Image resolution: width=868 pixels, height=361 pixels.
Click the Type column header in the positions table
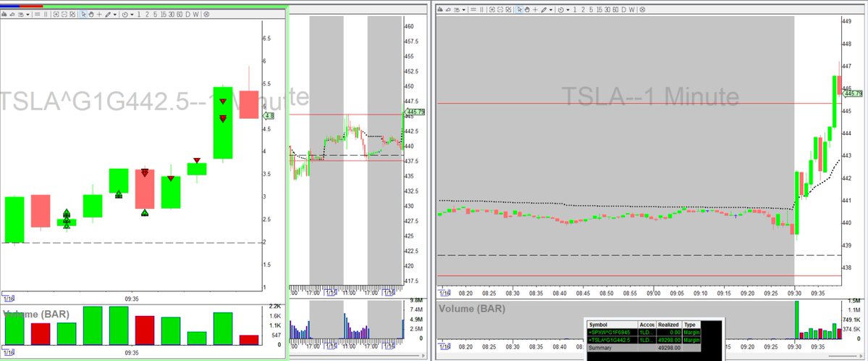(691, 325)
